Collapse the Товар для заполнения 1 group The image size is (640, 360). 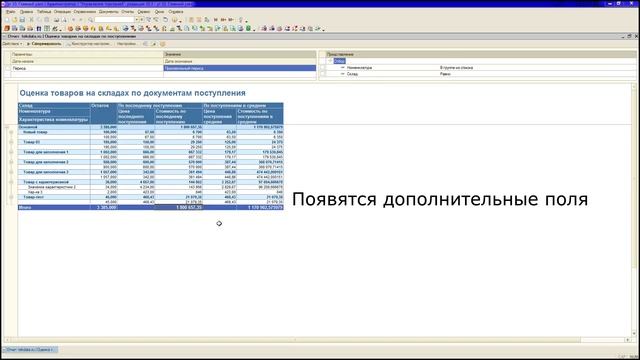coord(11,152)
